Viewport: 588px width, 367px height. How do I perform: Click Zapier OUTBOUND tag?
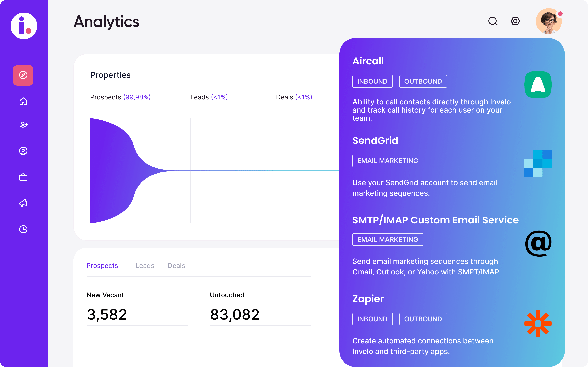(x=423, y=319)
